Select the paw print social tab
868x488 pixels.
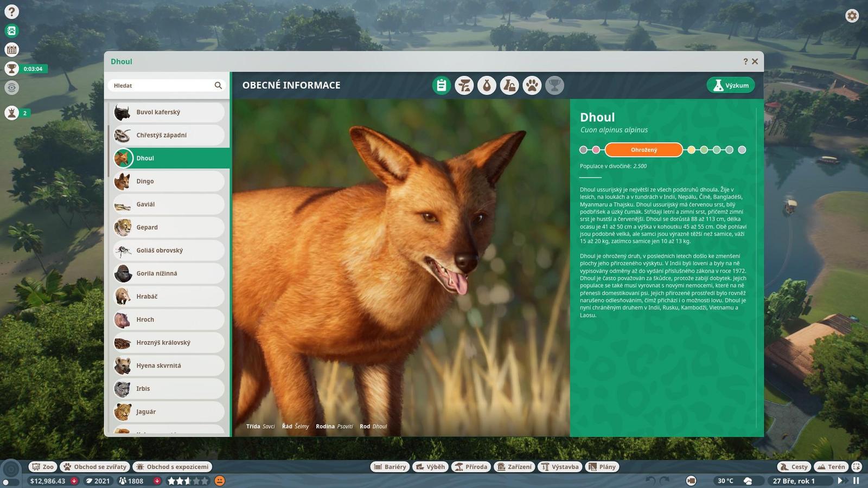pos(532,86)
